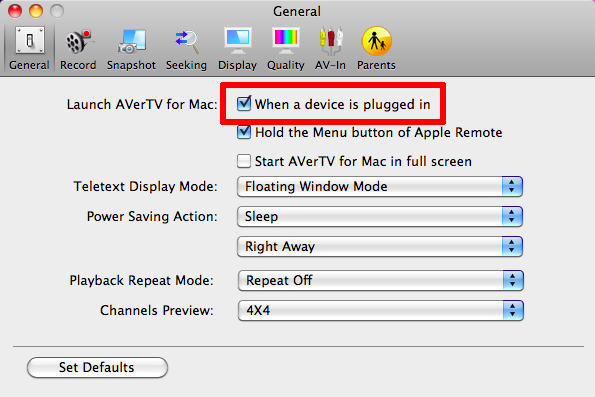Uncheck When a device is plugged in
The height and width of the screenshot is (397, 595).
(x=244, y=104)
